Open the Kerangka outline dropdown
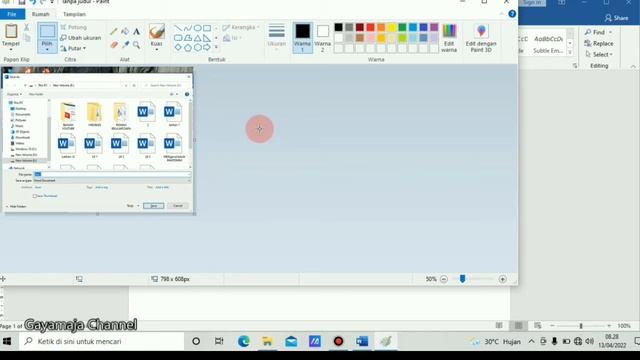 pos(241,27)
